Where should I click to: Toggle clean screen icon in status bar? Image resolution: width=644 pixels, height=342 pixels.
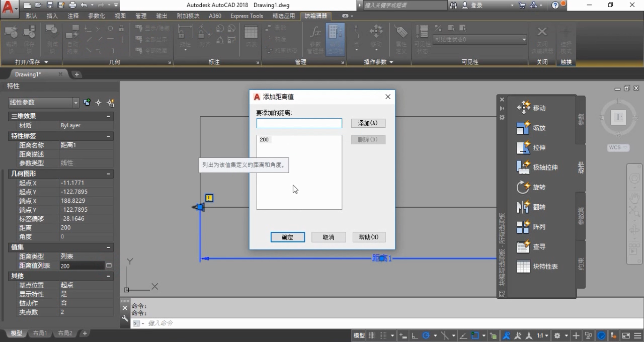coord(626,335)
